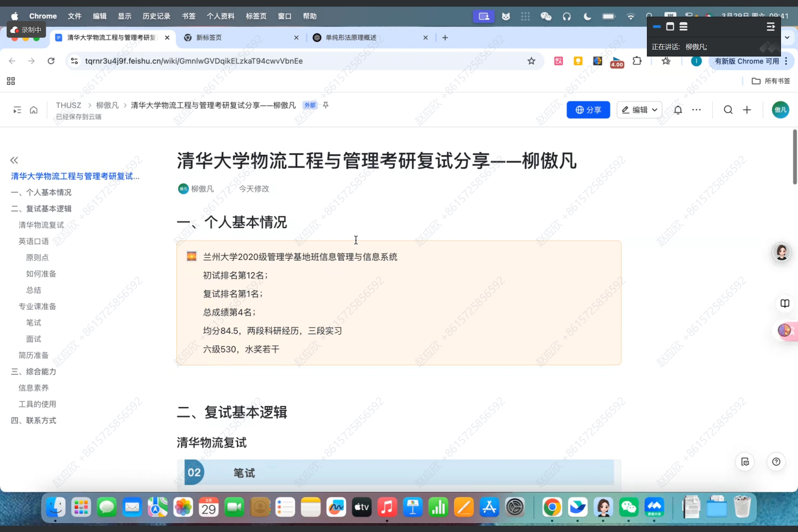Click the plus icon to create new document
The height and width of the screenshot is (532, 798).
(747, 110)
